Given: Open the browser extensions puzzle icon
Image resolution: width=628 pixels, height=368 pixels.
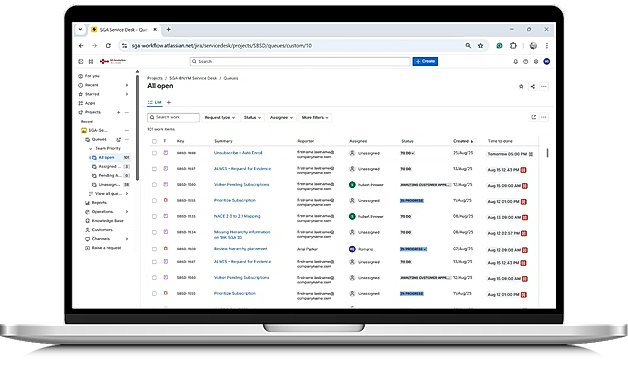Looking at the screenshot, I should pos(513,46).
